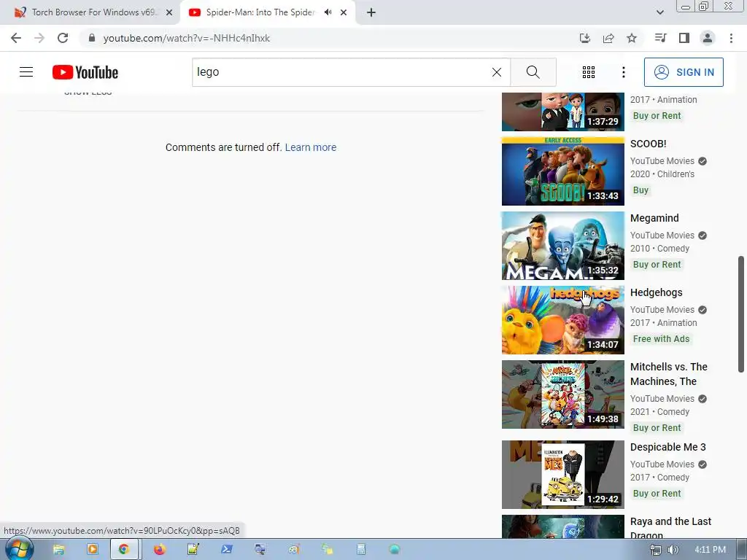Open Firefox from the taskbar
The height and width of the screenshot is (560, 747).
[x=159, y=550]
